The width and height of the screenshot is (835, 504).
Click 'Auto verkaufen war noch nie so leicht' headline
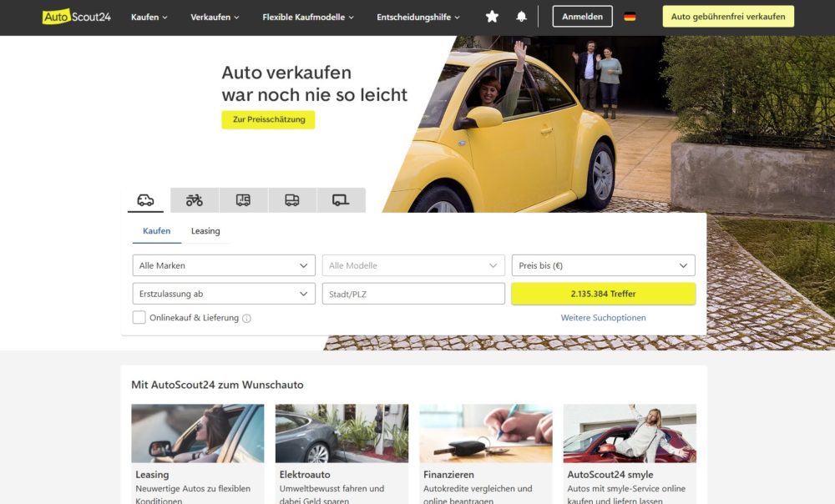314,83
